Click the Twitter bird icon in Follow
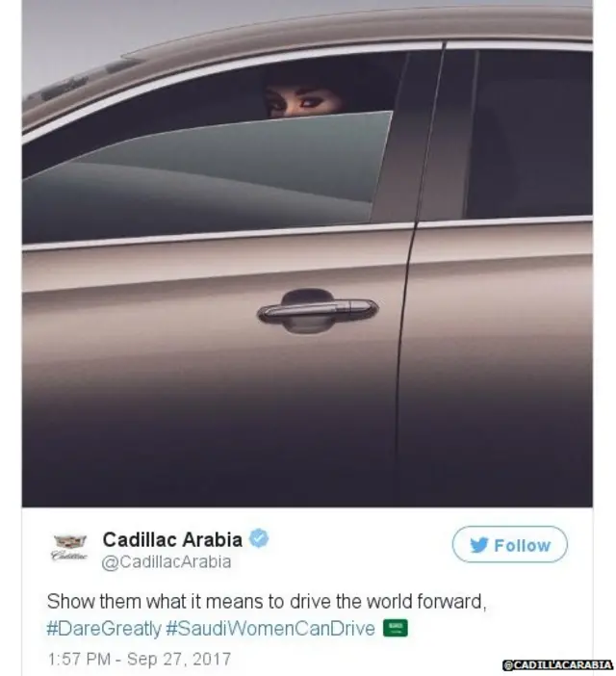 479,545
